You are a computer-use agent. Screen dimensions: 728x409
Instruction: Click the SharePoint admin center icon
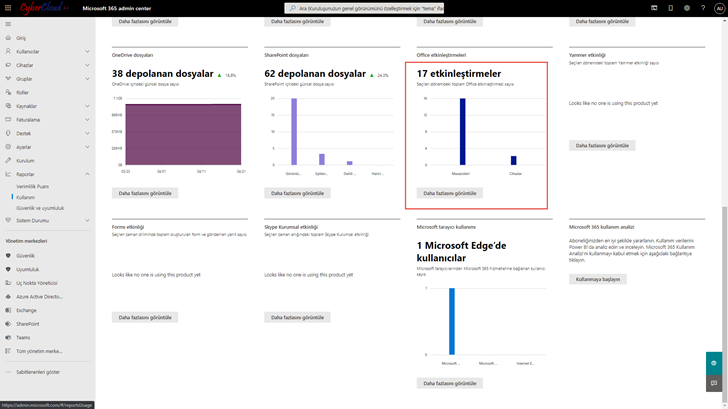(8, 324)
